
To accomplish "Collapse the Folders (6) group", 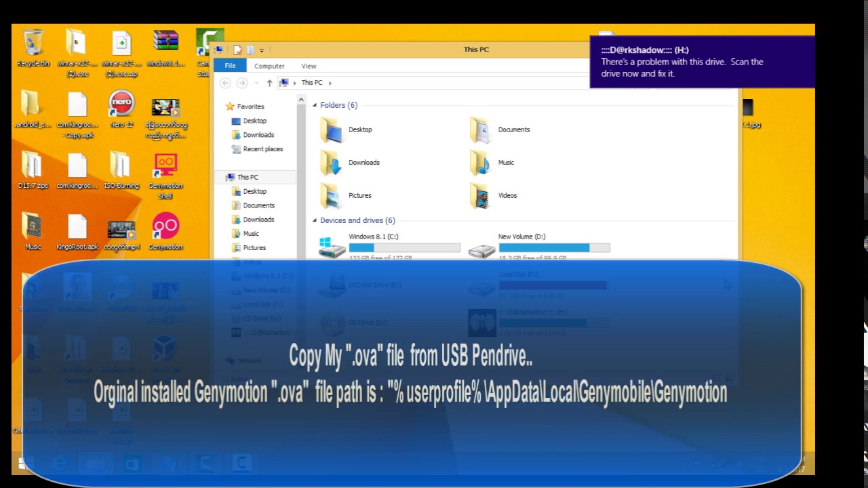I will pyautogui.click(x=315, y=106).
